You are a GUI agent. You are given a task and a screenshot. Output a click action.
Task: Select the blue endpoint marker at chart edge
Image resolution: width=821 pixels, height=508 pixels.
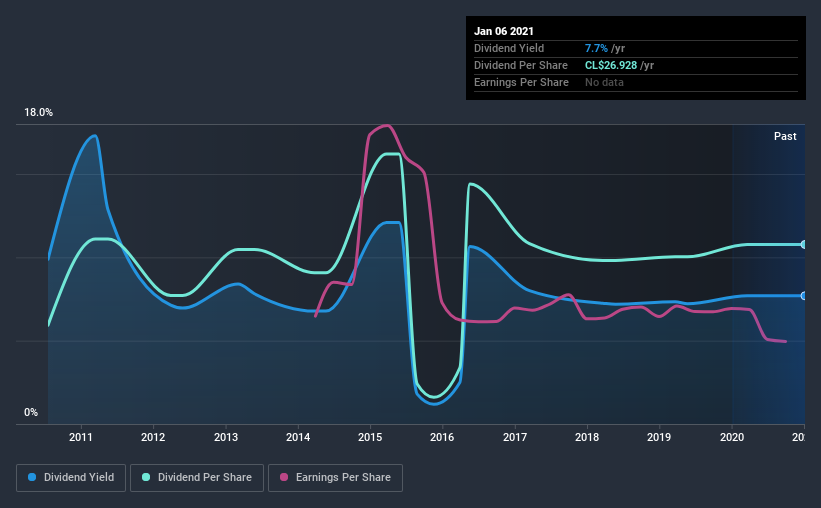803,296
